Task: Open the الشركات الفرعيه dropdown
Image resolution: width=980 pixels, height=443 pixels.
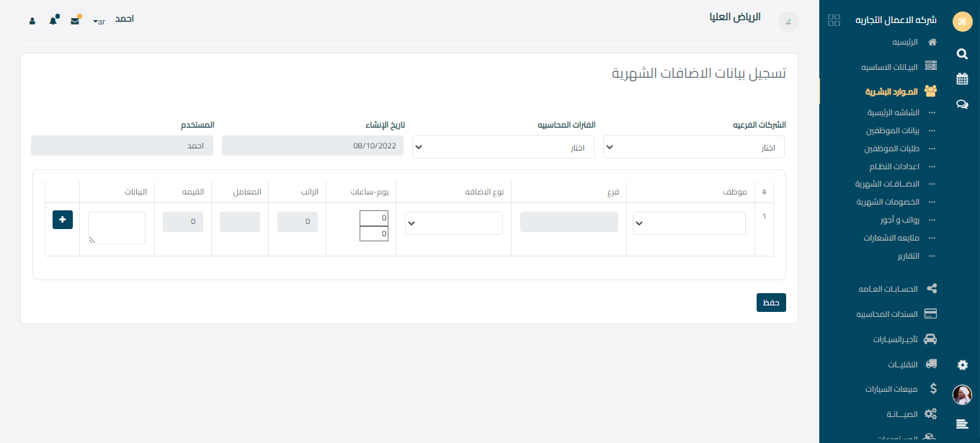Action: tap(693, 147)
